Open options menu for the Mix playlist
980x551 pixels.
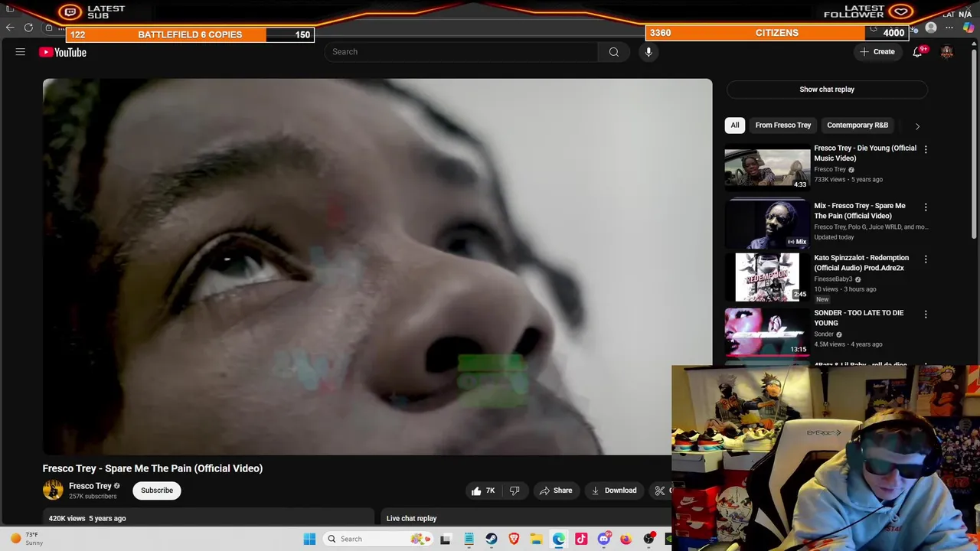(x=925, y=207)
